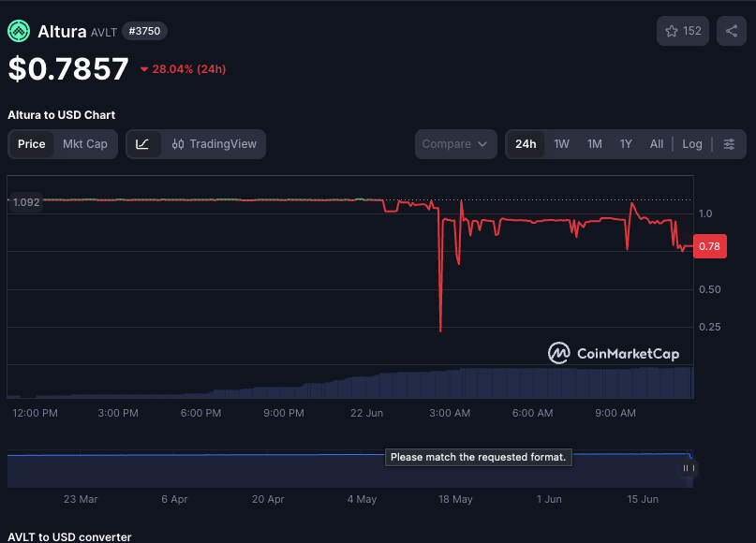Add Altura to watchlist via star button

[683, 31]
